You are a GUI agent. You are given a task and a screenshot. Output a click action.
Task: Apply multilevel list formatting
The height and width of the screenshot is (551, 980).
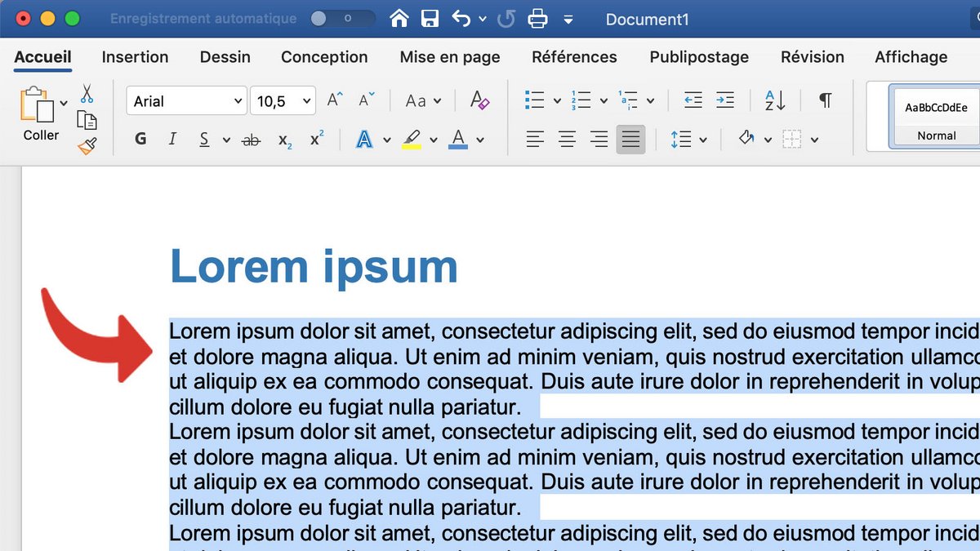[x=628, y=100]
